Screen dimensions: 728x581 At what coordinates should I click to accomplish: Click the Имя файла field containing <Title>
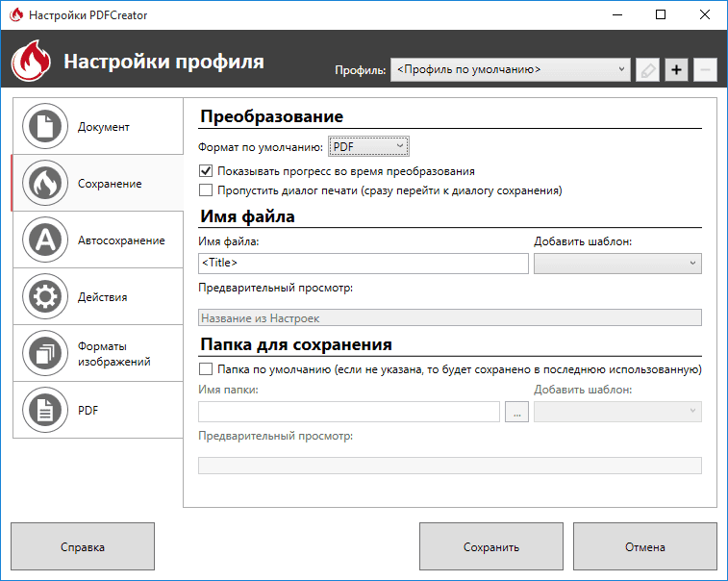tap(363, 264)
